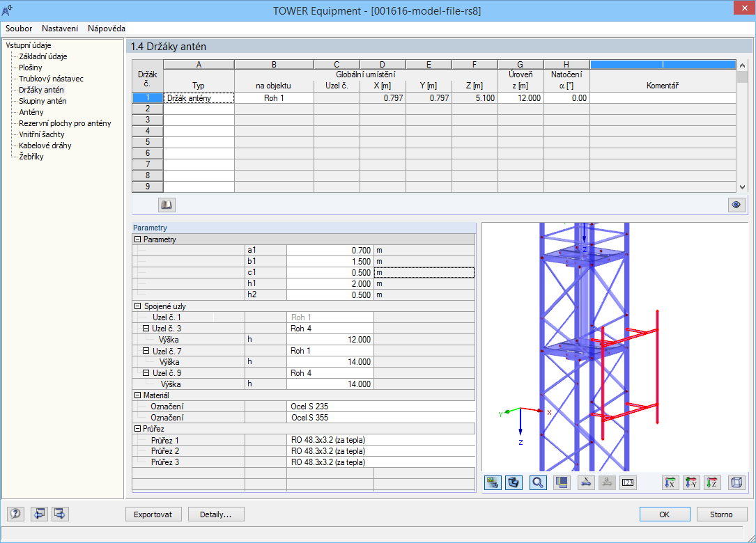Open help with the question mark icon
The image size is (756, 543).
[15, 514]
